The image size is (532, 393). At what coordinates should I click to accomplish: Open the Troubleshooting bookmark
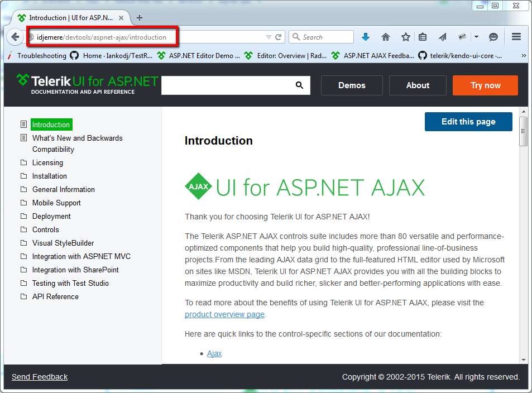pos(37,56)
